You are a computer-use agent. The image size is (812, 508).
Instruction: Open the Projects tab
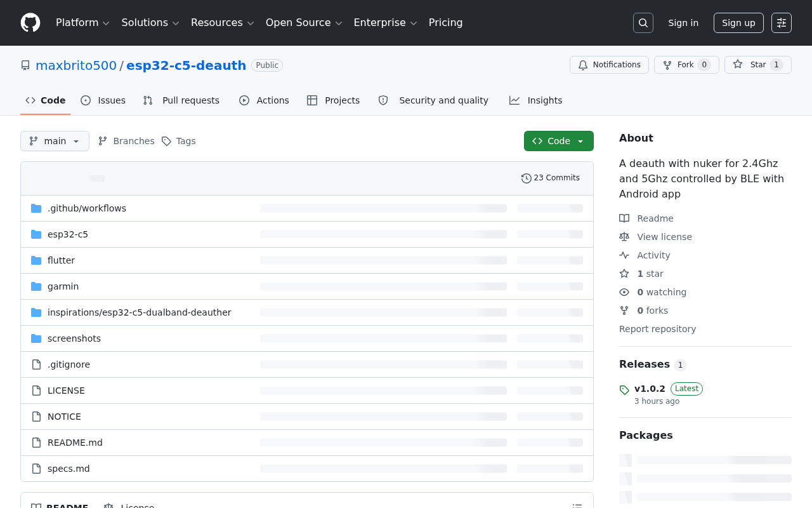(x=333, y=100)
